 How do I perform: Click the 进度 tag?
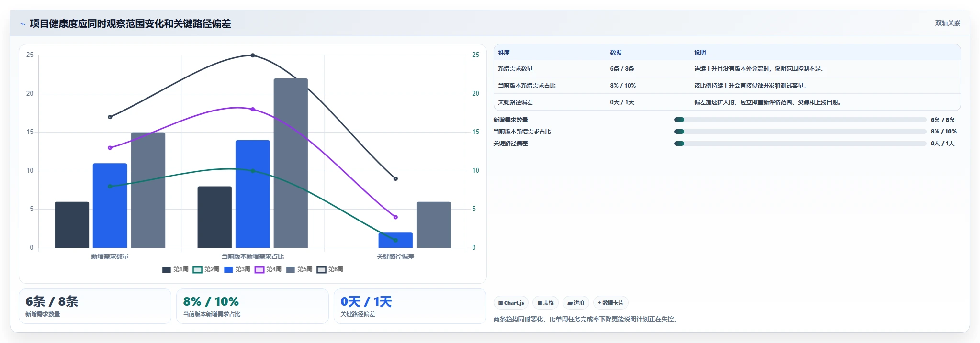(576, 303)
